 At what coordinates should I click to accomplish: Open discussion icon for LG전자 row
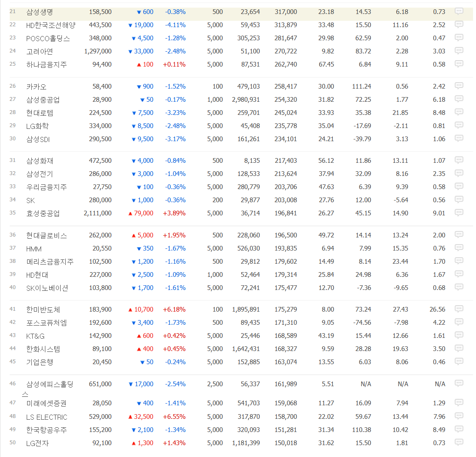pos(459,443)
